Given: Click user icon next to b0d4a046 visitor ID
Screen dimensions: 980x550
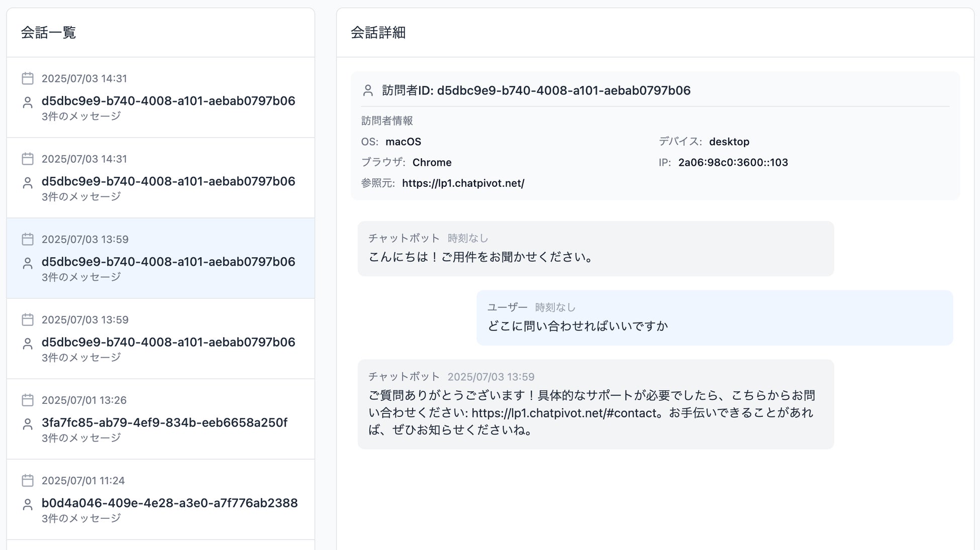Looking at the screenshot, I should 28,505.
